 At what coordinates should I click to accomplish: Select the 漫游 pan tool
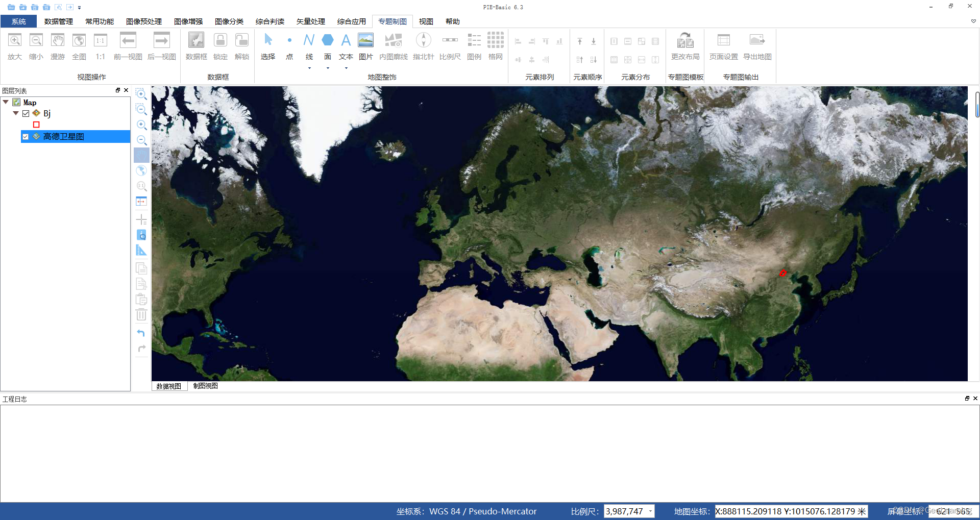tap(57, 47)
